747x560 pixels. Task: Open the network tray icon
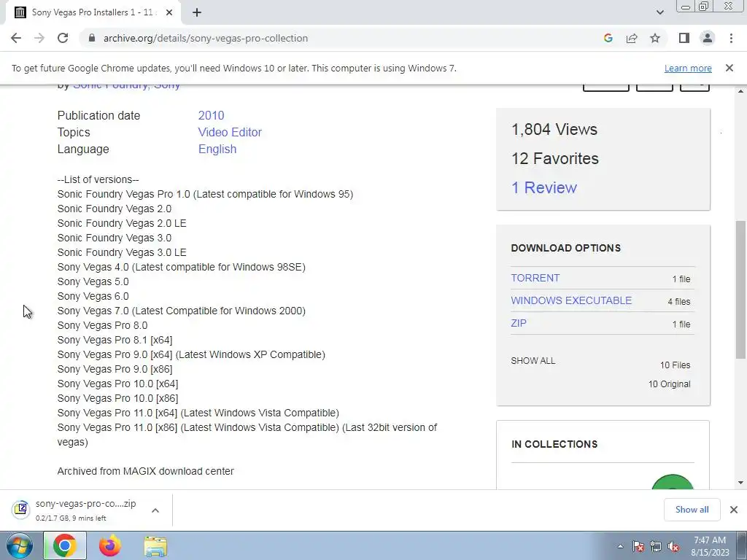click(656, 546)
